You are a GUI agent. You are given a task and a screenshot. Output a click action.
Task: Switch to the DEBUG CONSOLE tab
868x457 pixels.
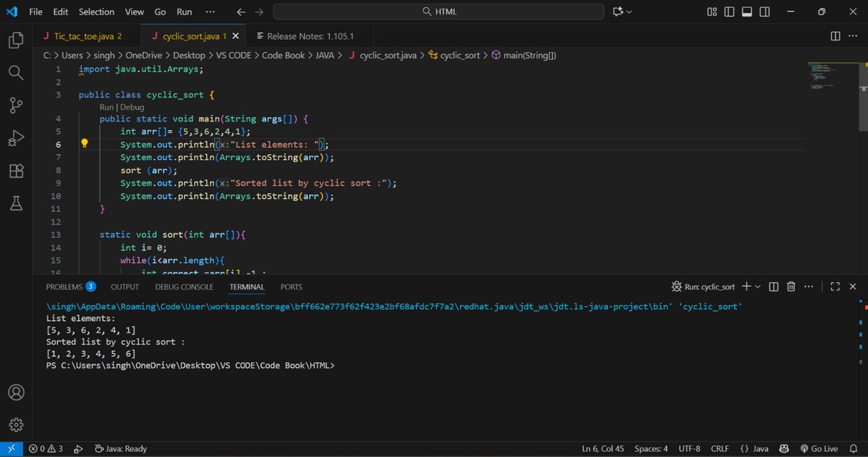[184, 286]
